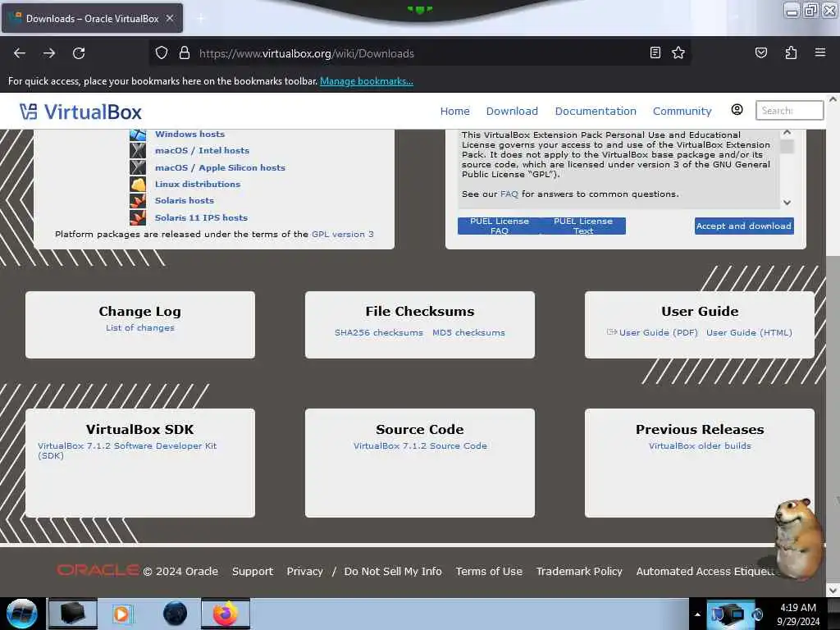Click the hamster desktop mascot
The height and width of the screenshot is (630, 840).
(x=798, y=538)
